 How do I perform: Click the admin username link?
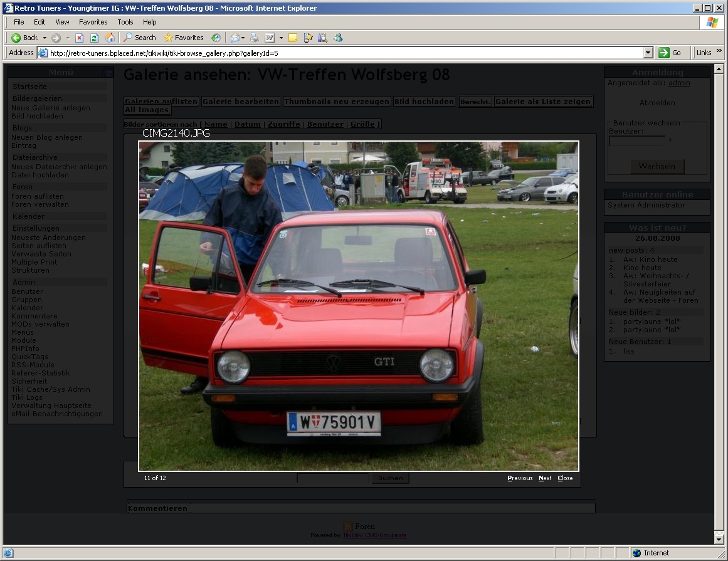[679, 83]
